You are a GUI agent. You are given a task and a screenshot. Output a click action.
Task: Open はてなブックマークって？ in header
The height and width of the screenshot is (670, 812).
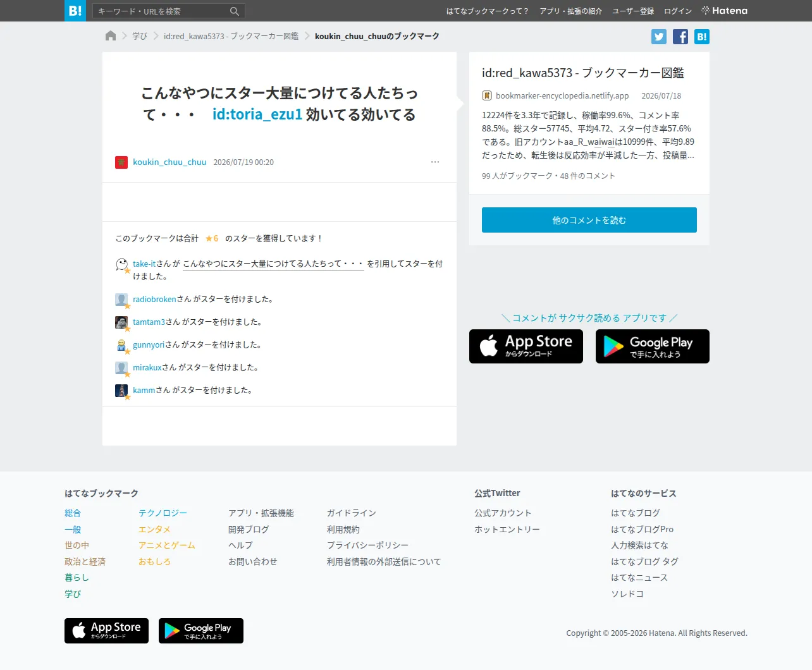pos(488,11)
